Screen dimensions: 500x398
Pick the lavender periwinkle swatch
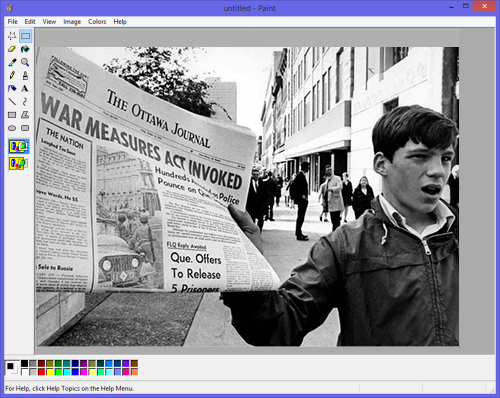pos(117,372)
